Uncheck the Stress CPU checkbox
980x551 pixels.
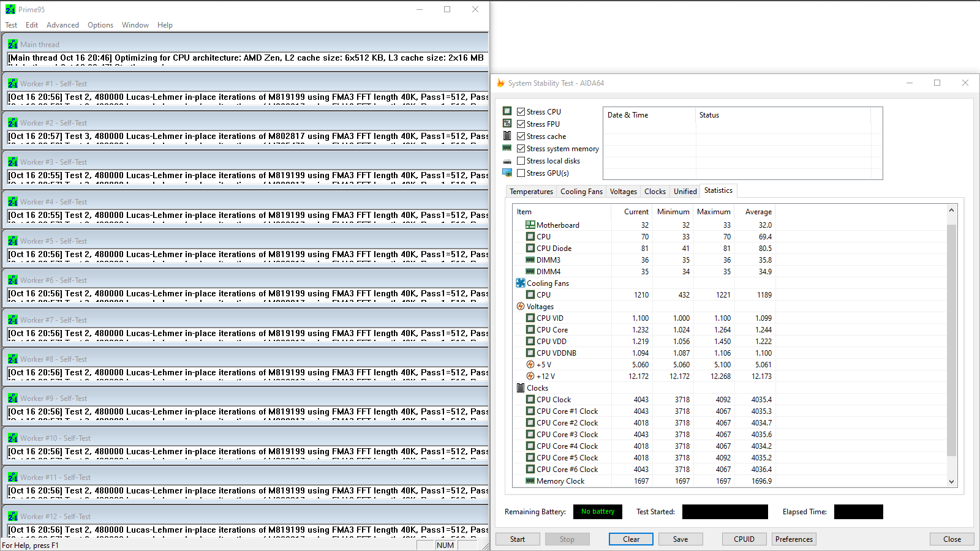pyautogui.click(x=521, y=111)
